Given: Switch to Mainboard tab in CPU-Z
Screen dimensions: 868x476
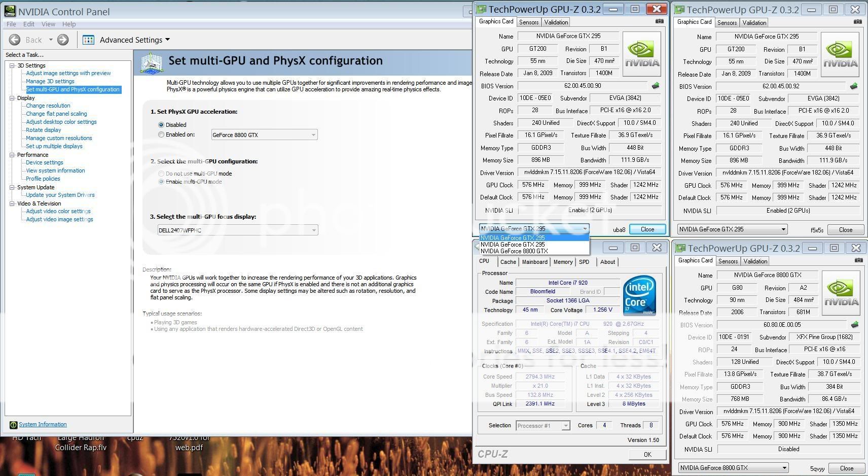Looking at the screenshot, I should 535,262.
